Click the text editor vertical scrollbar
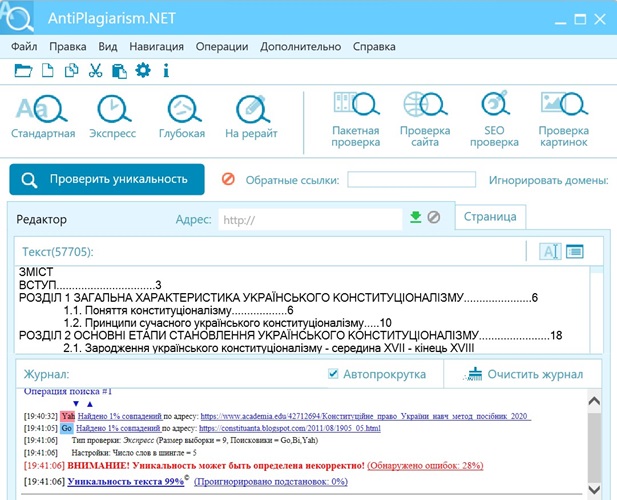The width and height of the screenshot is (617, 500). [x=597, y=310]
